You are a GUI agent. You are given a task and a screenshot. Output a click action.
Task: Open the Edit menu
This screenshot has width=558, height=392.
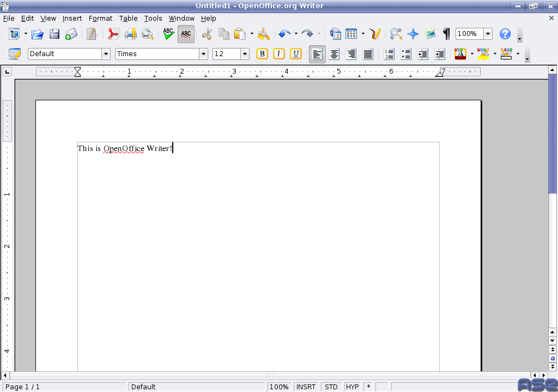(x=27, y=18)
